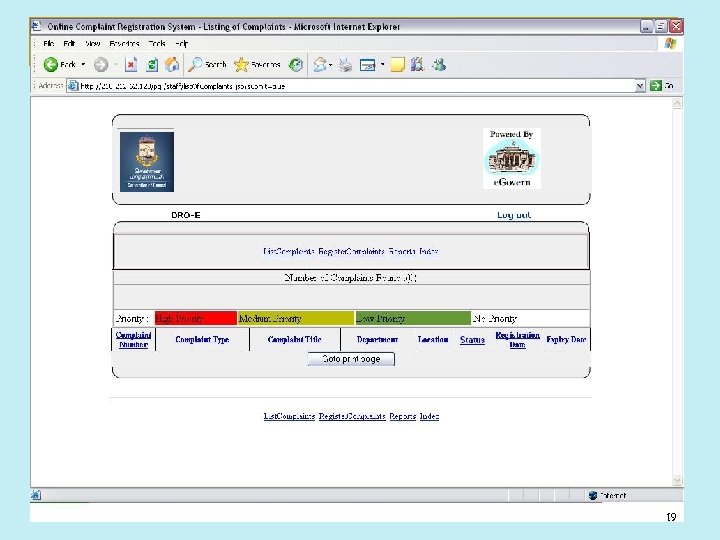Click the Mail envelope toolbar icon
The height and width of the screenshot is (540, 720).
pos(320,65)
